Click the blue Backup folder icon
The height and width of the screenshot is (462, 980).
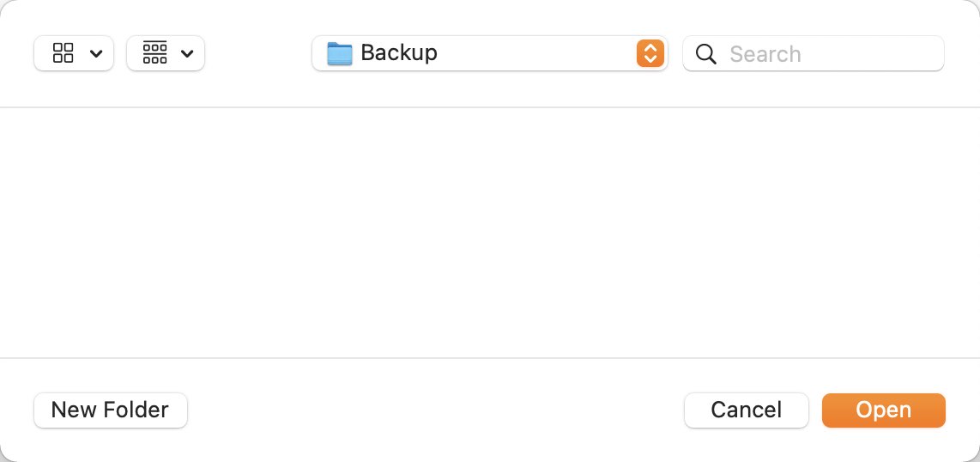click(x=339, y=54)
